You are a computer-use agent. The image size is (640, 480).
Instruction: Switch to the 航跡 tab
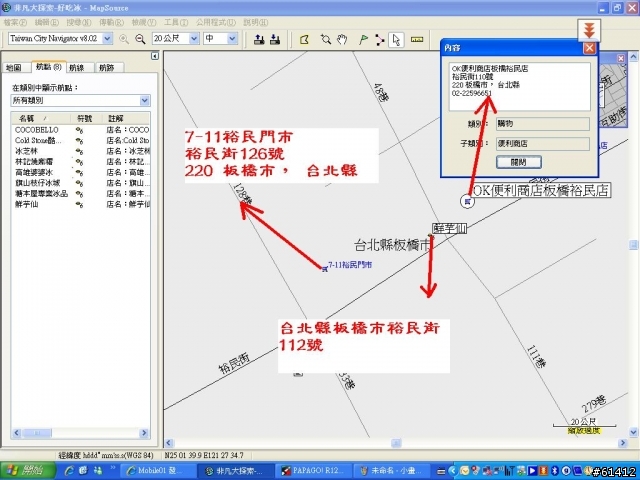107,68
